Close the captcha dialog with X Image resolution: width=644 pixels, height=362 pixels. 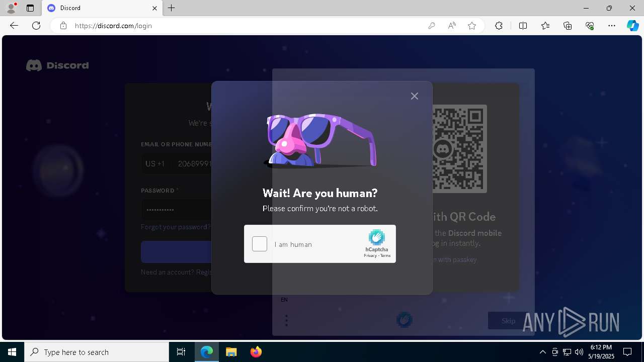[x=414, y=96]
